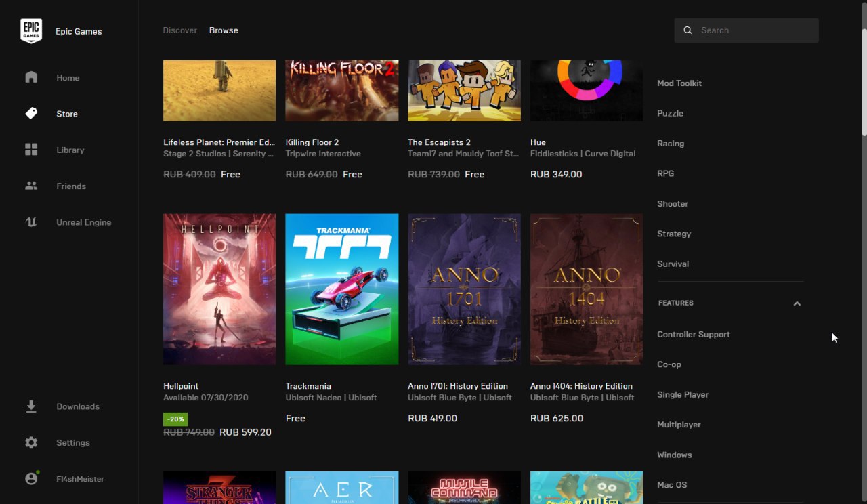
Task: Click the Hellpoint title text
Action: coord(181,386)
